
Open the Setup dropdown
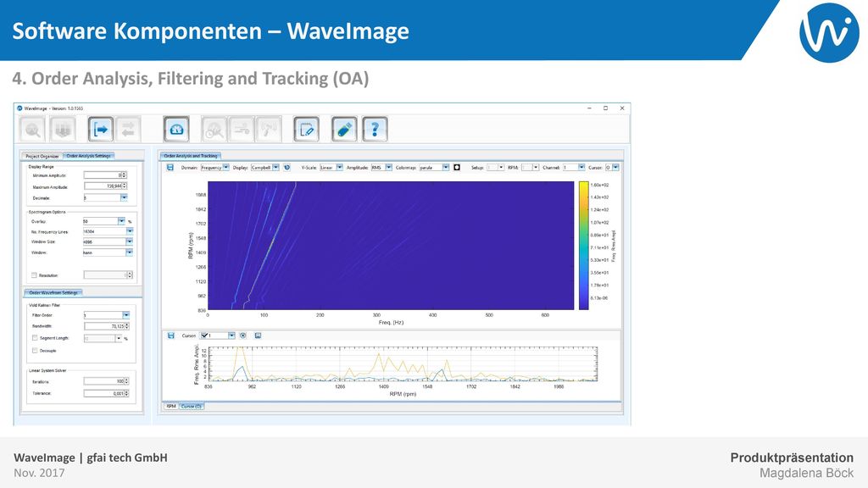(x=495, y=167)
